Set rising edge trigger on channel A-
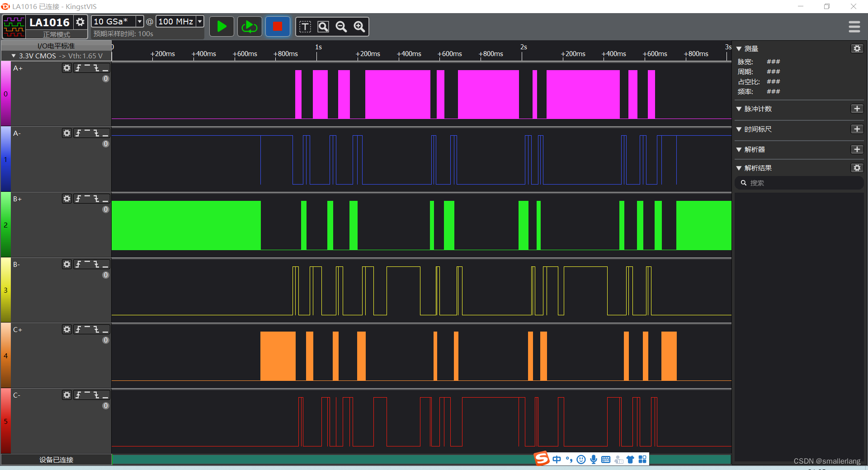 [x=78, y=133]
